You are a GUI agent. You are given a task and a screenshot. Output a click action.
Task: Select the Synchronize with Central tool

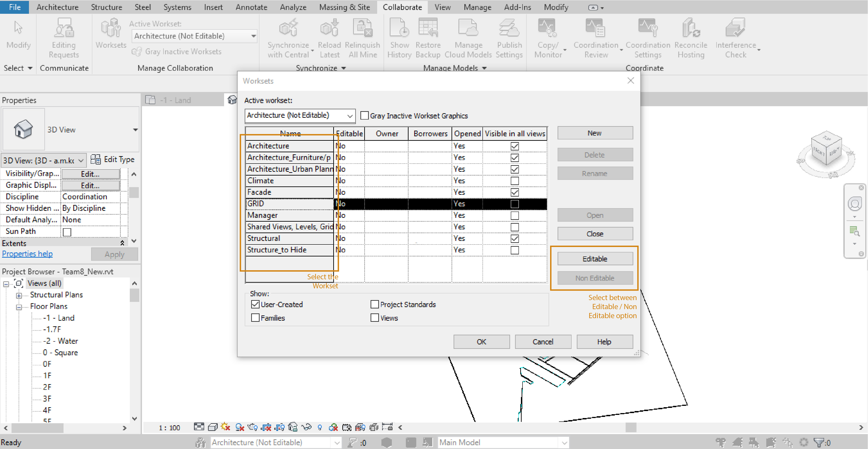click(x=289, y=37)
